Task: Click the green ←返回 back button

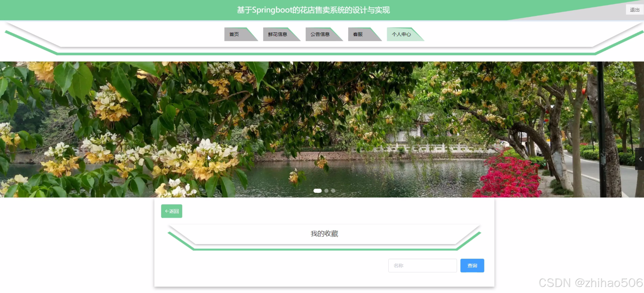Action: coord(171,211)
